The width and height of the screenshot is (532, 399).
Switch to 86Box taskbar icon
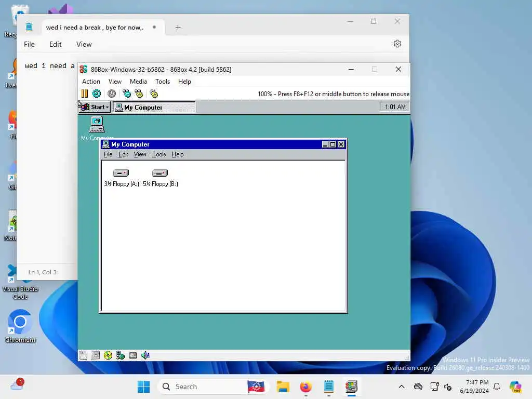tap(352, 387)
